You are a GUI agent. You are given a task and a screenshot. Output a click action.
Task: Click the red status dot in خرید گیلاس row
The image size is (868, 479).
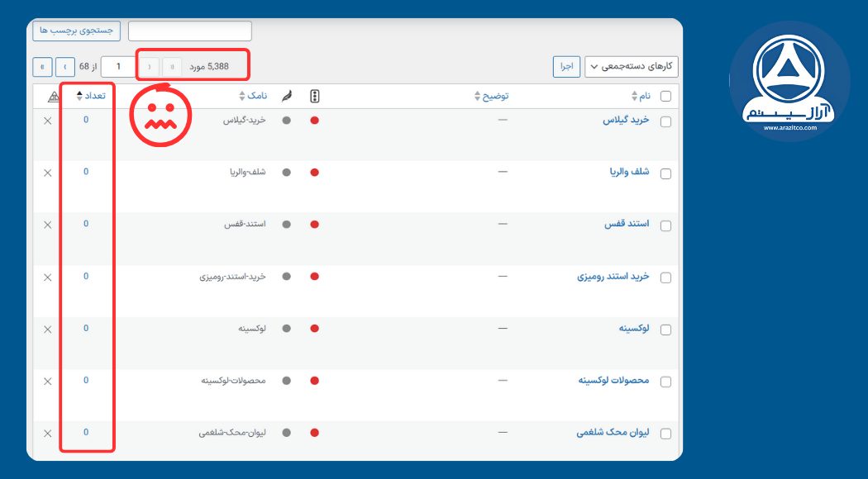pyautogui.click(x=314, y=121)
